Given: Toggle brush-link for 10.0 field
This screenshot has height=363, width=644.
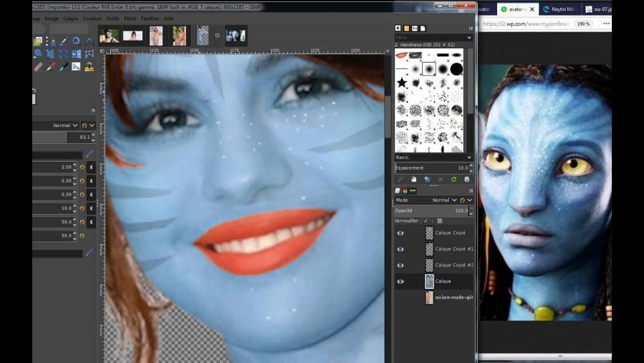Looking at the screenshot, I should [x=91, y=208].
